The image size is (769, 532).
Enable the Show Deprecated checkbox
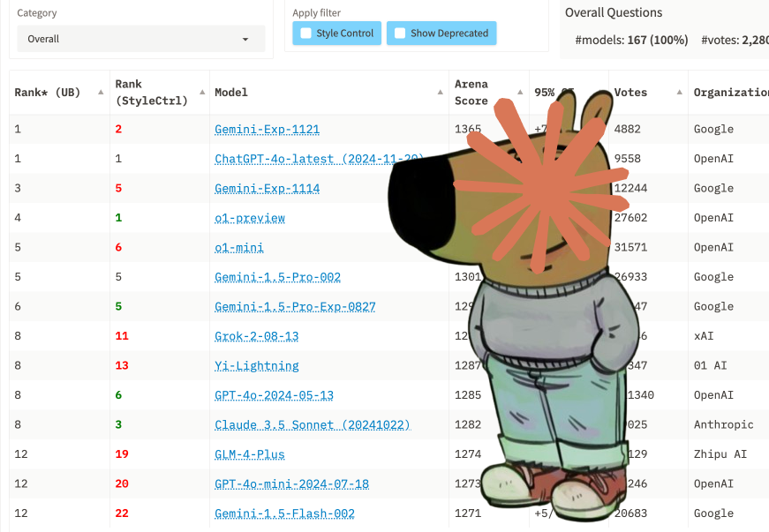(x=400, y=34)
